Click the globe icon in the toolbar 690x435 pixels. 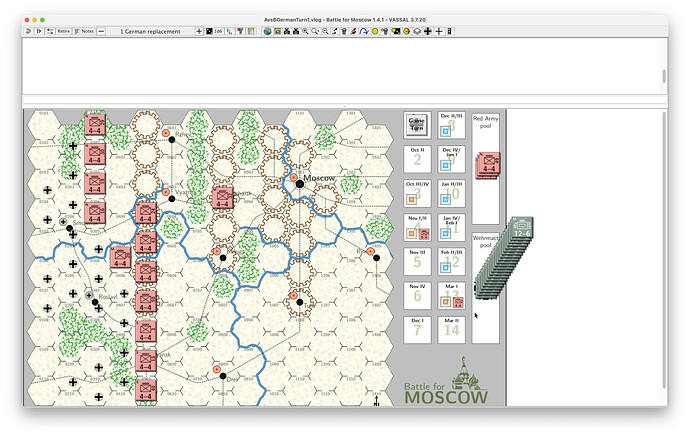pyautogui.click(x=268, y=31)
